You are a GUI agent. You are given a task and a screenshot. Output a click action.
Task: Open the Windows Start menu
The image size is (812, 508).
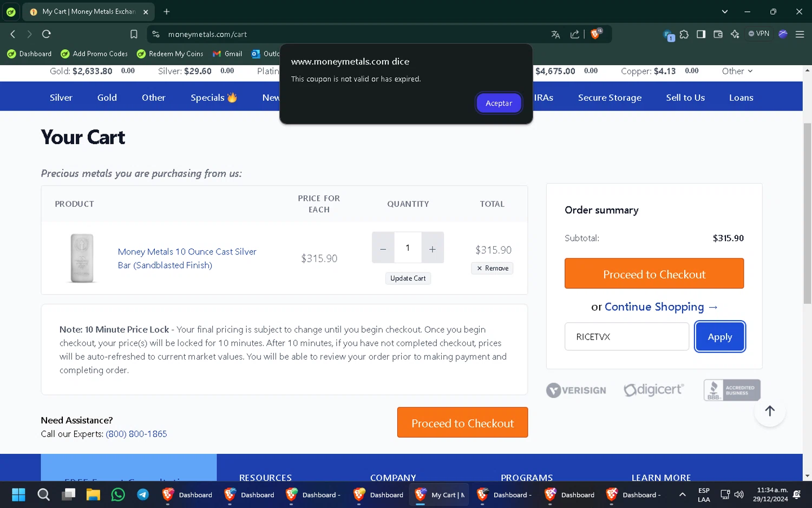tap(18, 494)
